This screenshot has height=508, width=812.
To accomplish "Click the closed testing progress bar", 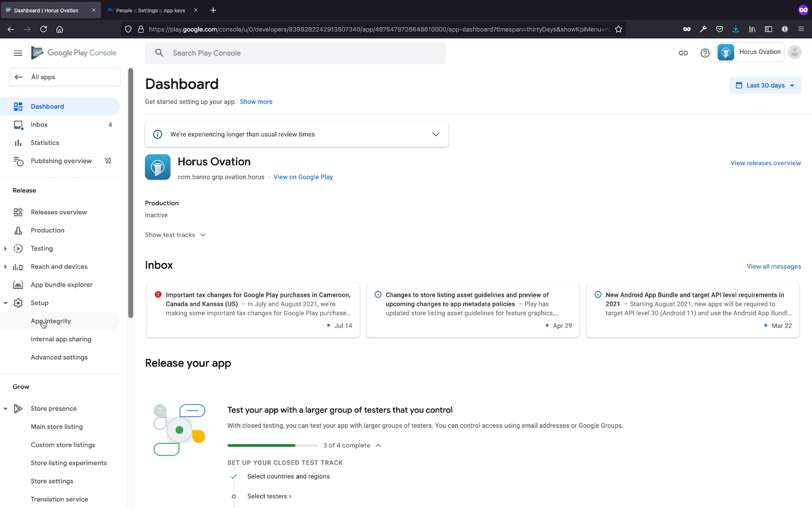I will [x=273, y=446].
